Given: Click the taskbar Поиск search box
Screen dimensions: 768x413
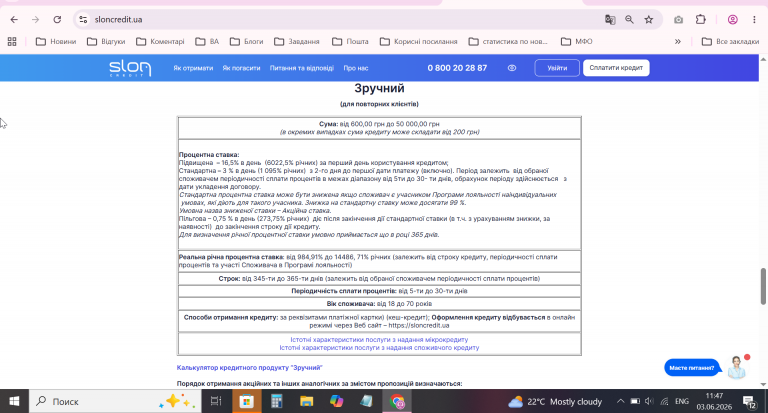Looking at the screenshot, I should (x=115, y=401).
